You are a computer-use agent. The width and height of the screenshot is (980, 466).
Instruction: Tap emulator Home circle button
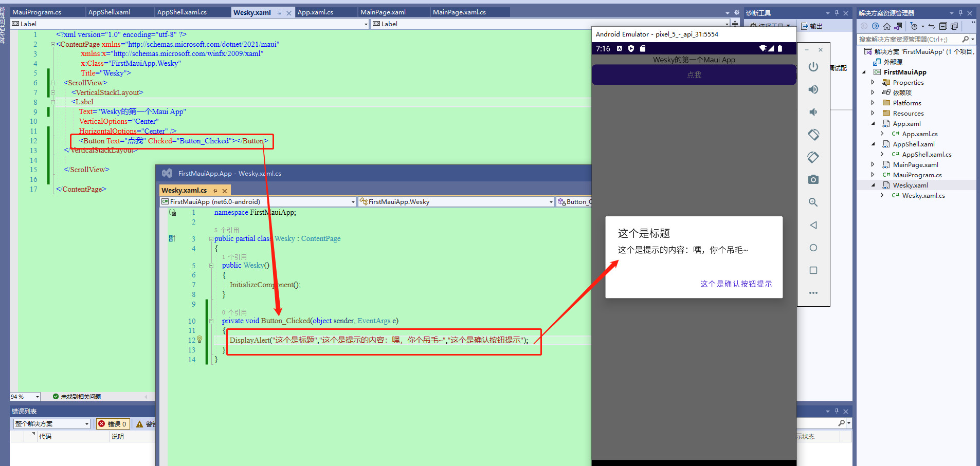tap(813, 248)
